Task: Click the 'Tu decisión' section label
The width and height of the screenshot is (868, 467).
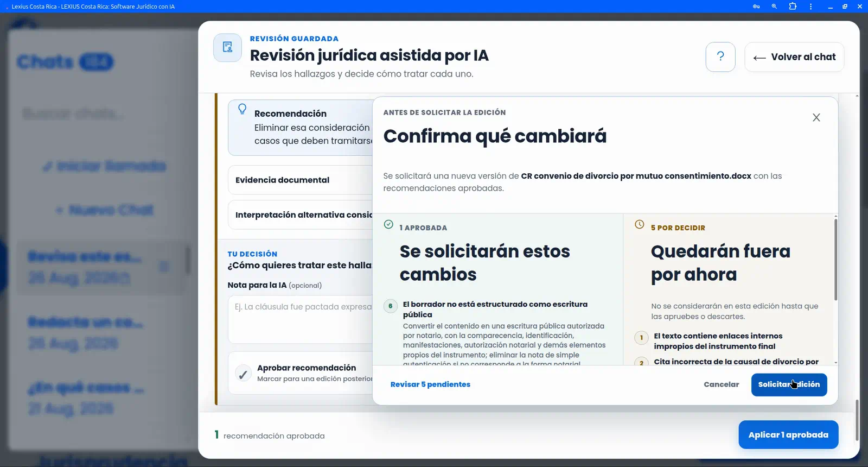Action: coord(252,254)
